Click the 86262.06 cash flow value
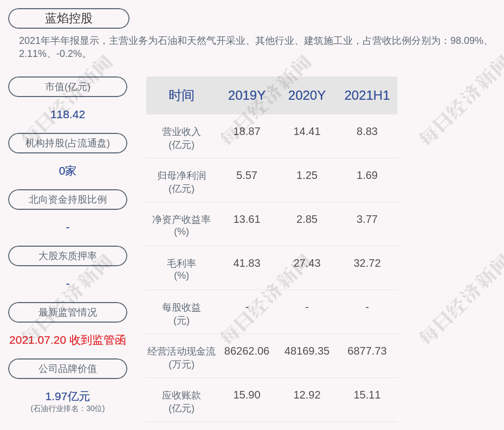Screen dimensions: 504x430 (x=247, y=351)
